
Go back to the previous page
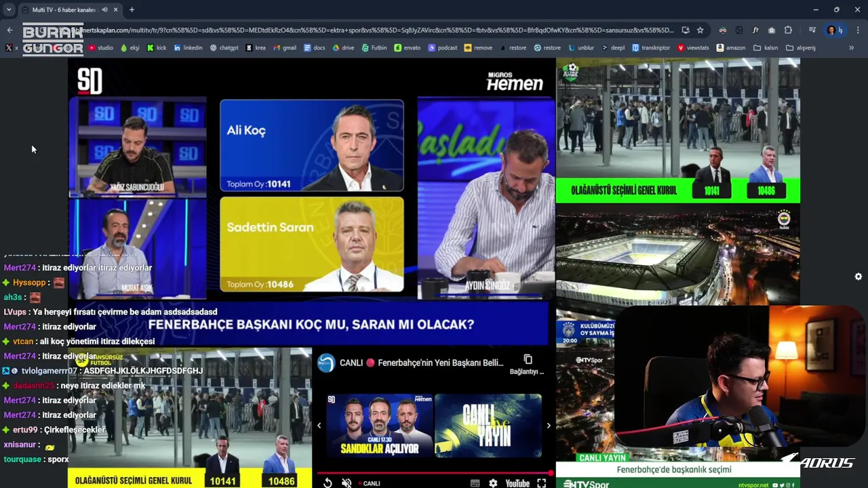[x=9, y=30]
